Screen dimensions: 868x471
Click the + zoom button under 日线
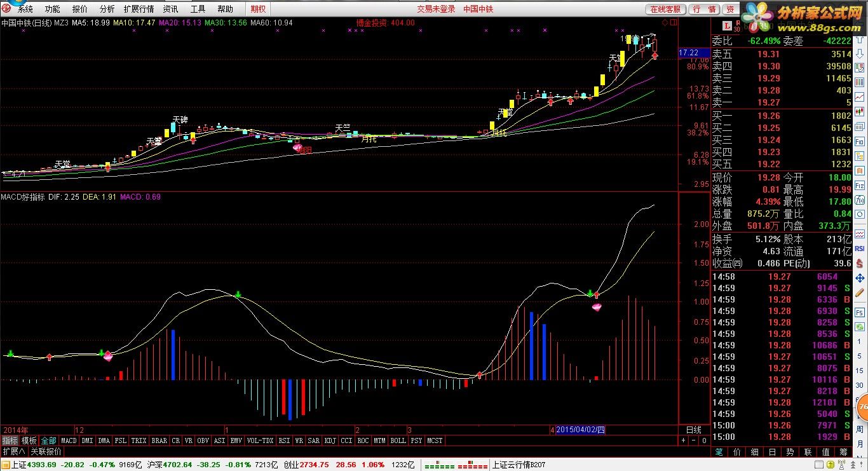[x=683, y=440]
